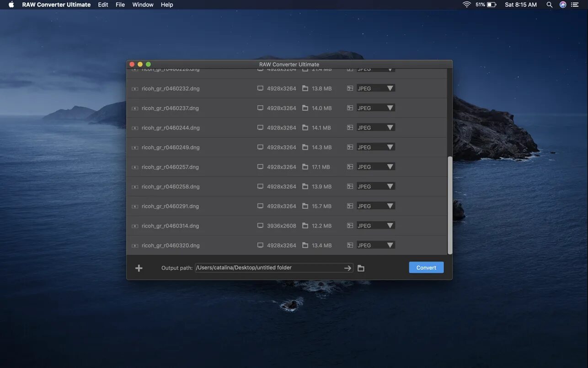Viewport: 588px width, 368px height.
Task: Click size folder icon in ricoh_gr_r0460320.dng row
Action: 305,245
